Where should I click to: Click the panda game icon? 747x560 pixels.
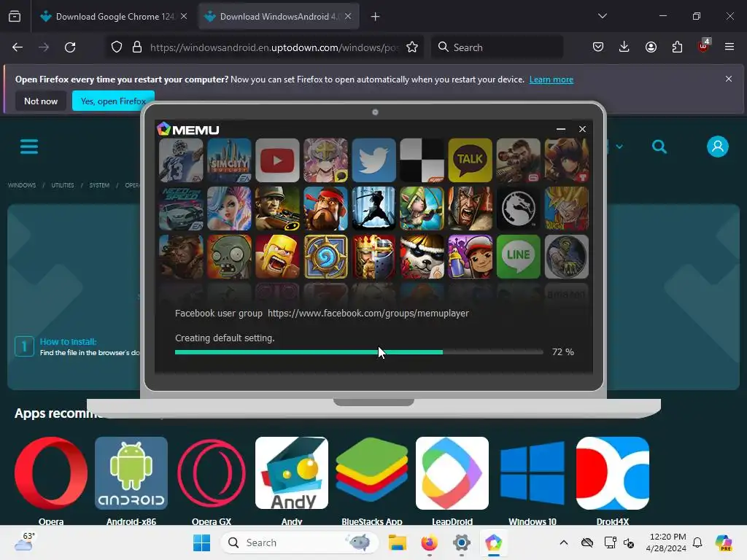pyautogui.click(x=422, y=257)
